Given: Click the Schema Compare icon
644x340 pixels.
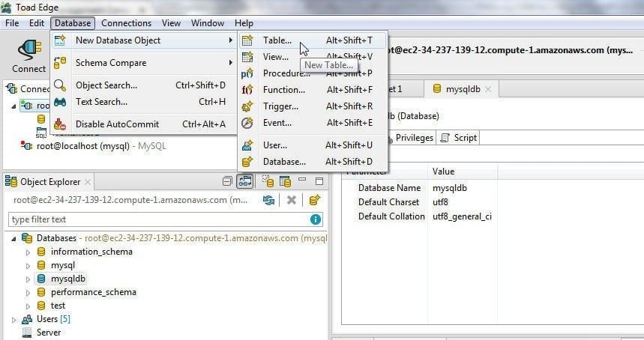Looking at the screenshot, I should click(x=60, y=63).
